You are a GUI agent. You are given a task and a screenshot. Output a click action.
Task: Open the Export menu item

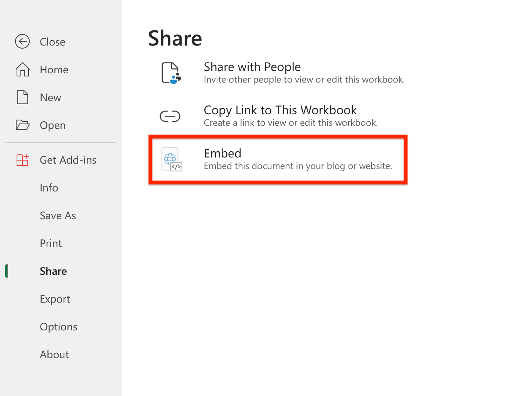55,299
